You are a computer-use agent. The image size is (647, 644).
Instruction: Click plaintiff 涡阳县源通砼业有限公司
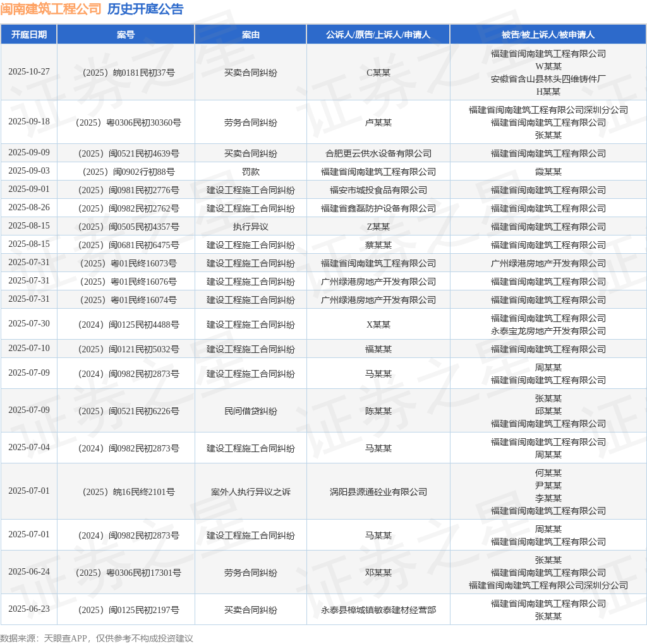(378, 492)
